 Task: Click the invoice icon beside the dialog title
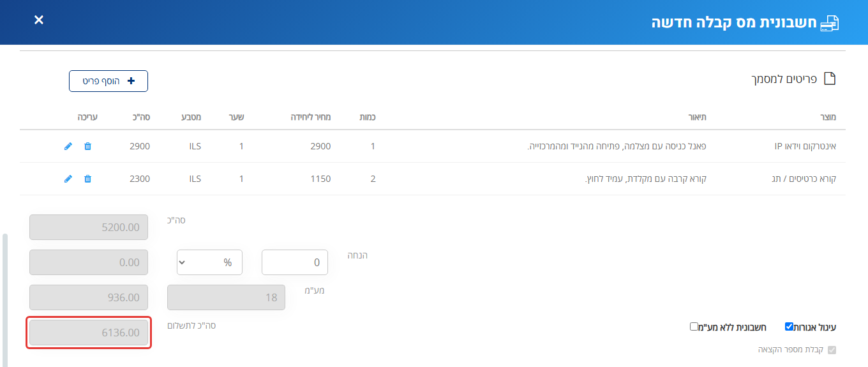(829, 24)
